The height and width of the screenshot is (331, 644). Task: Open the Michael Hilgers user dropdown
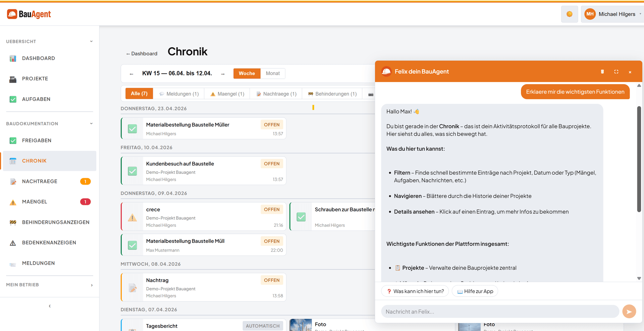(x=612, y=14)
